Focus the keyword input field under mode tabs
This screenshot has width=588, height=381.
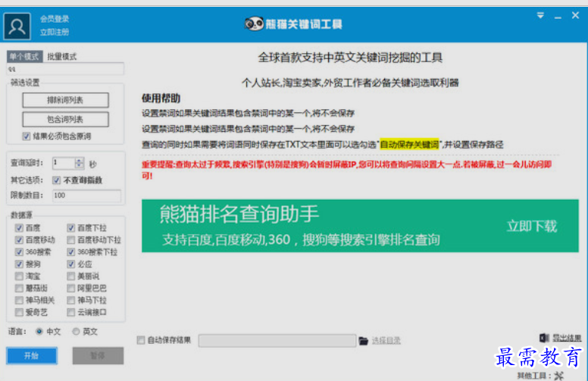point(65,69)
